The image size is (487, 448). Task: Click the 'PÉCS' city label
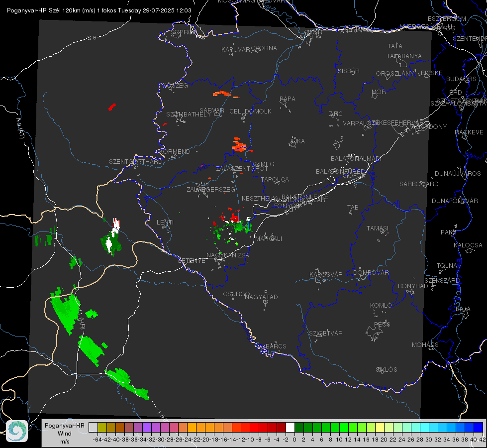pos(382,324)
